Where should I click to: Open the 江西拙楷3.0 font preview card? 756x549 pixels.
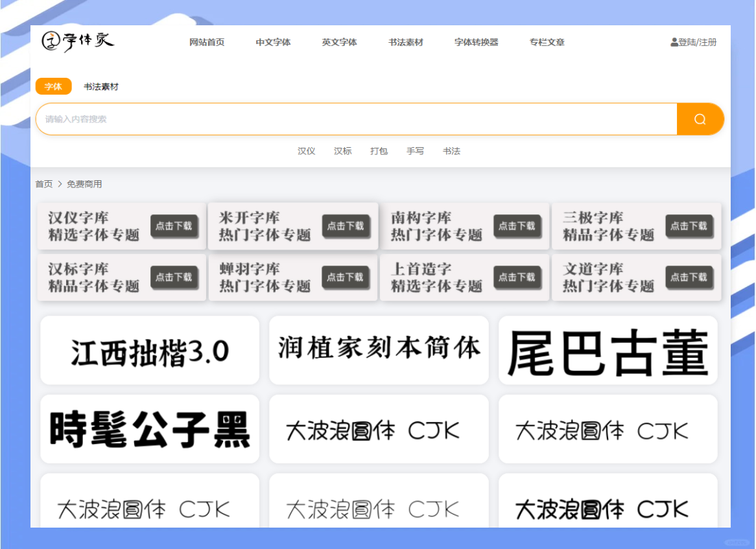point(150,351)
